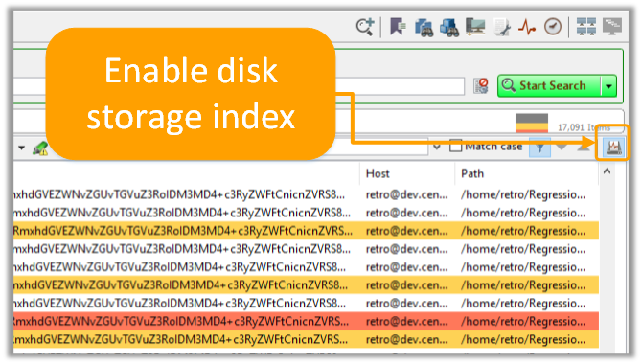Click the Host column header
The width and height of the screenshot is (642, 364).
point(407,173)
